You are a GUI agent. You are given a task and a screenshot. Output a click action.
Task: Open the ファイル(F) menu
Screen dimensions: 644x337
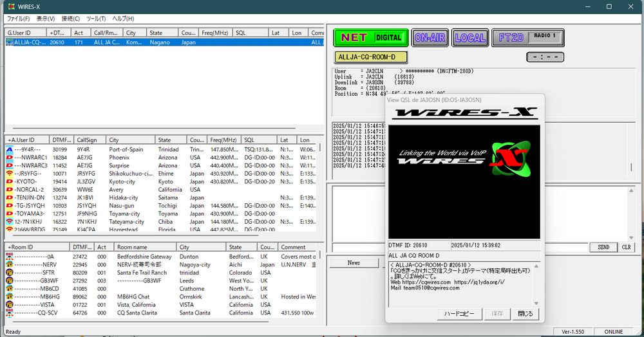(19, 19)
